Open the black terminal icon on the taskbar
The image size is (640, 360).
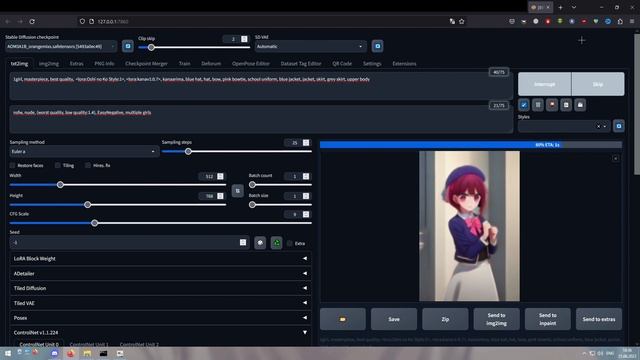tap(103, 353)
